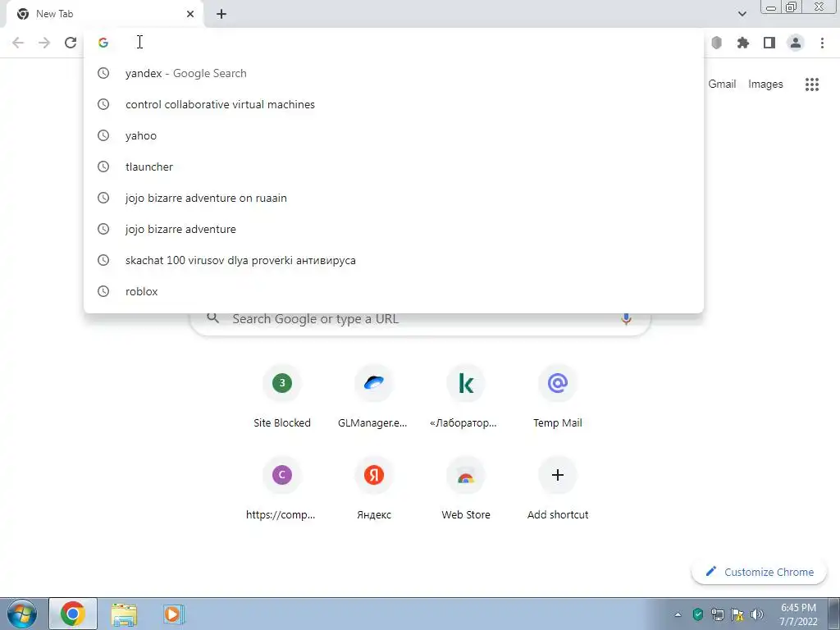Open the Images link
The image size is (840, 630).
765,84
